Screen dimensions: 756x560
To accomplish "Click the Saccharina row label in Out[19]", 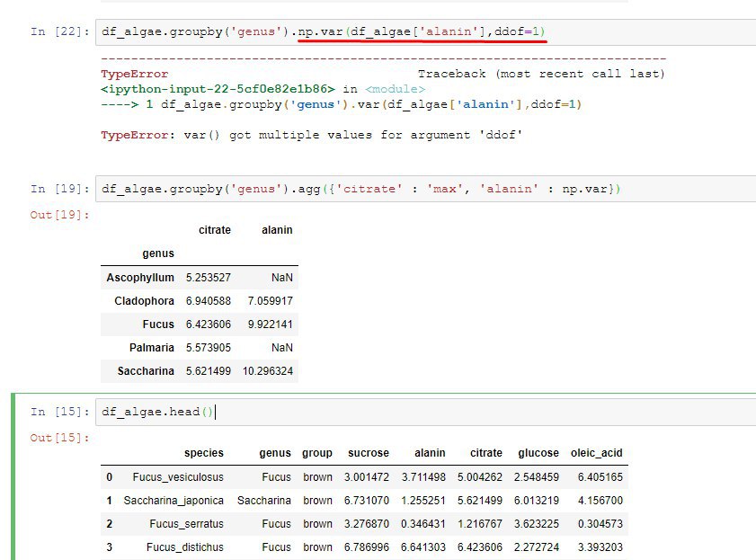I will (146, 371).
